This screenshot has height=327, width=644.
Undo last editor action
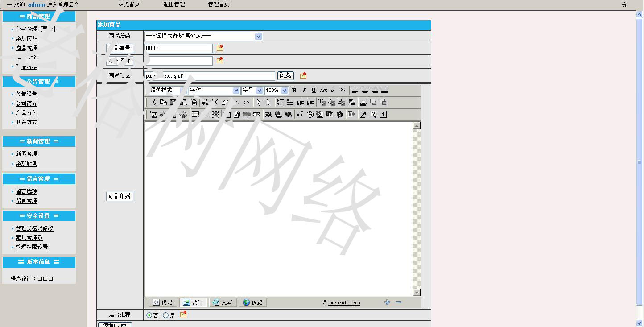[237, 102]
